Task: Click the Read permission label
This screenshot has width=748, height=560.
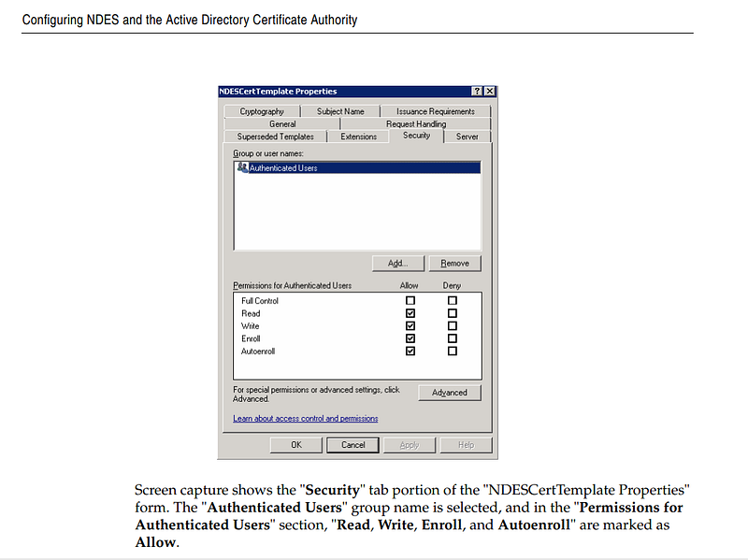Action: coord(251,313)
